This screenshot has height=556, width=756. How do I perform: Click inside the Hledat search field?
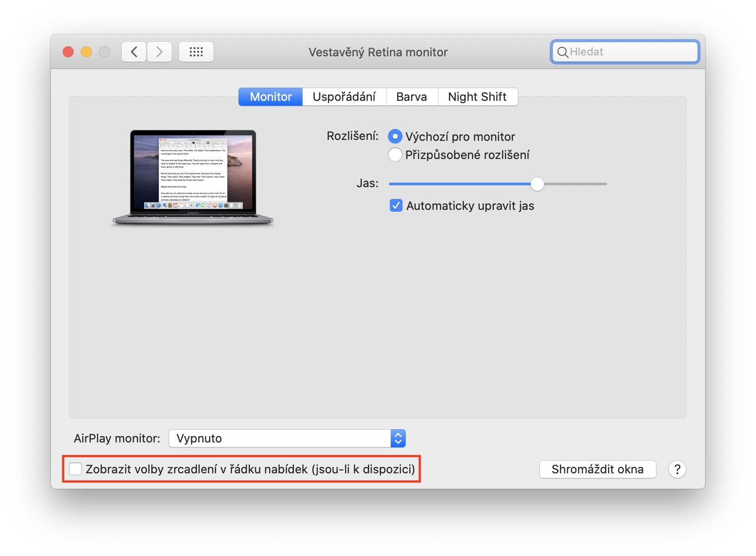(625, 52)
